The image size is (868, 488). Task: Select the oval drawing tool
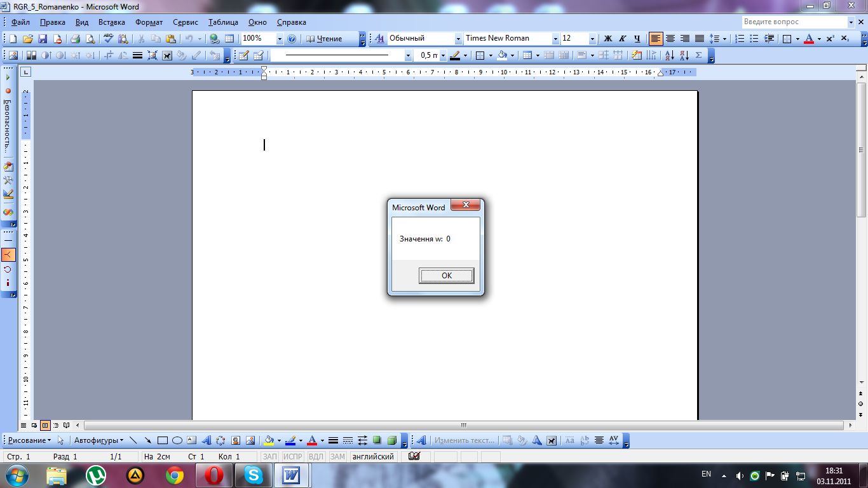[x=177, y=440]
